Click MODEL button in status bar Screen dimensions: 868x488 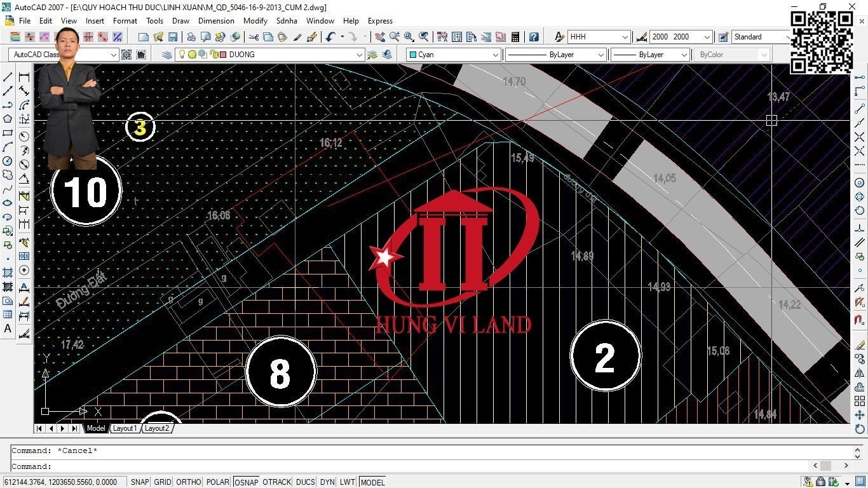tap(372, 482)
